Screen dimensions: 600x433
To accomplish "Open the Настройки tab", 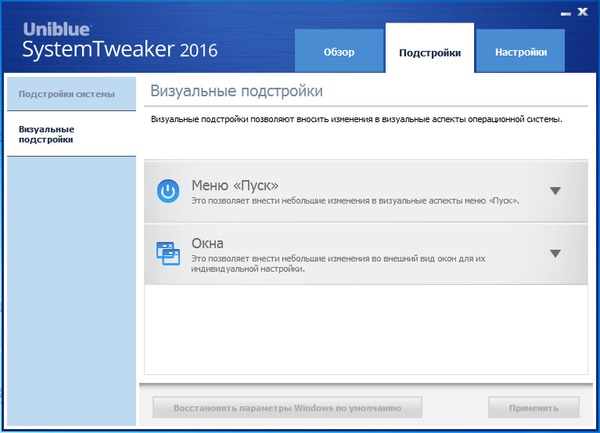I will (520, 52).
